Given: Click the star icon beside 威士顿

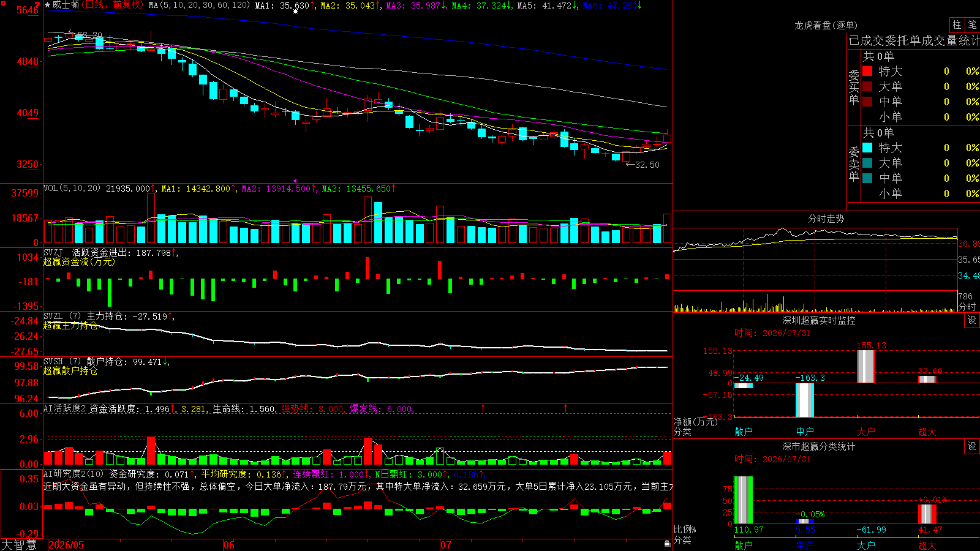Looking at the screenshot, I should (x=47, y=5).
